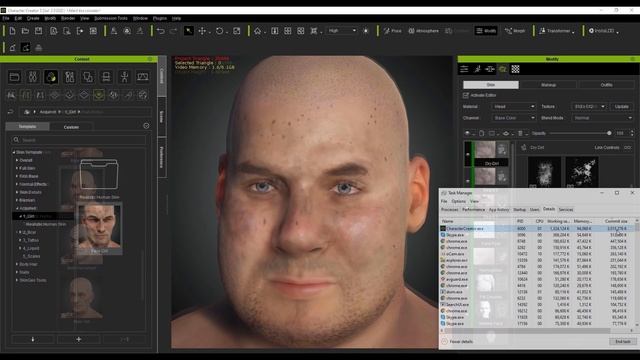
Task: Click the Modify toolbar button
Action: coord(486,31)
